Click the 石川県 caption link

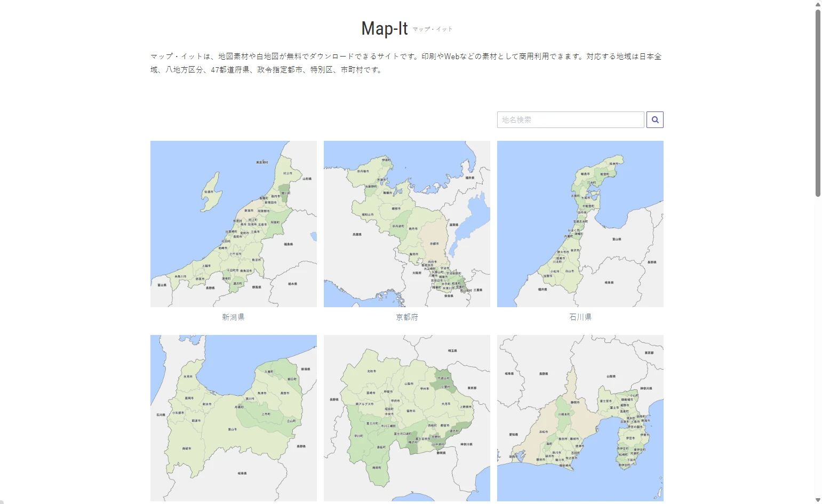point(580,317)
